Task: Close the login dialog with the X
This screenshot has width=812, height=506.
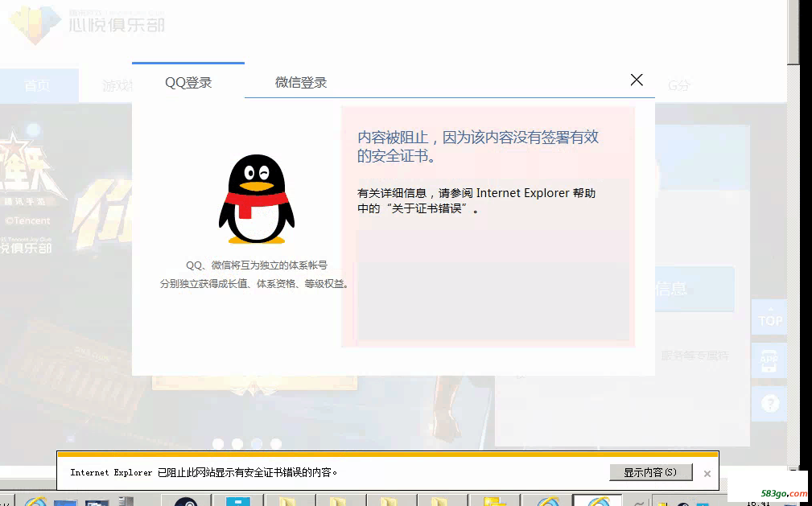Action: tap(637, 80)
